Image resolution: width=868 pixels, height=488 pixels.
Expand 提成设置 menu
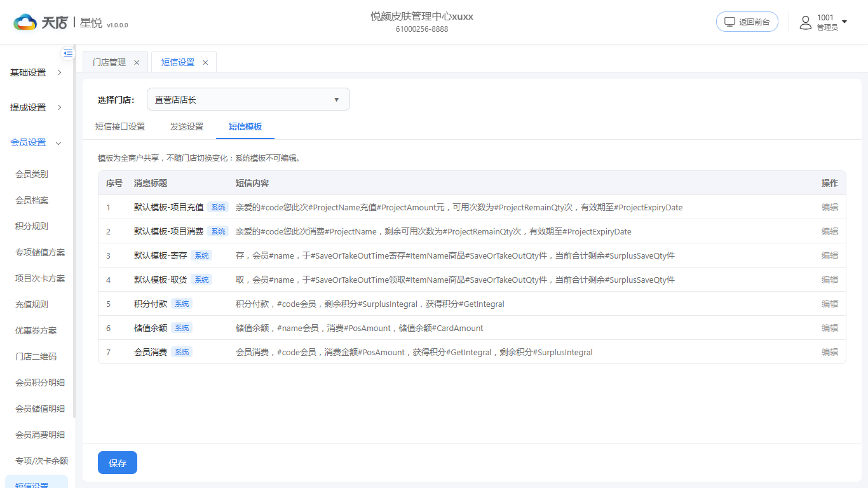point(37,107)
